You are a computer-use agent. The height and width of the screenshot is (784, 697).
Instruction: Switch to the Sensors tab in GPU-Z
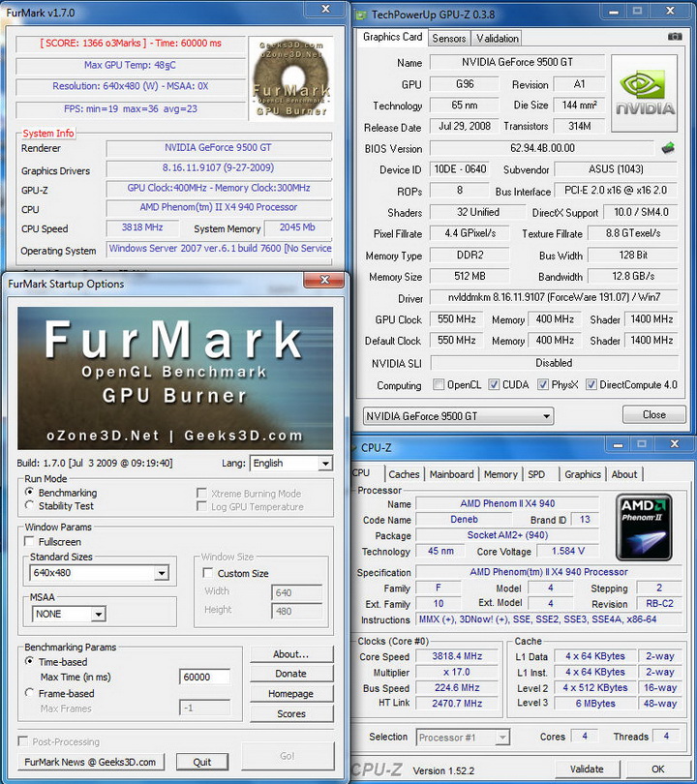(x=448, y=39)
